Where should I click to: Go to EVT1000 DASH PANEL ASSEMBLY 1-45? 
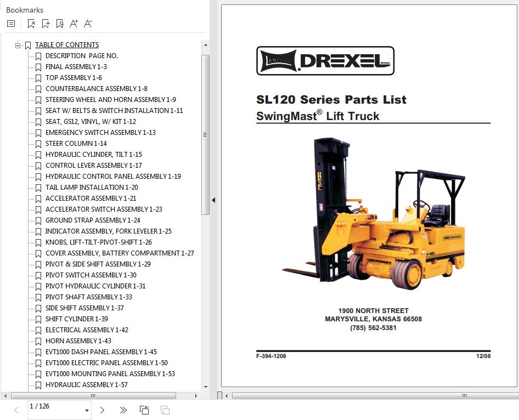[101, 352]
